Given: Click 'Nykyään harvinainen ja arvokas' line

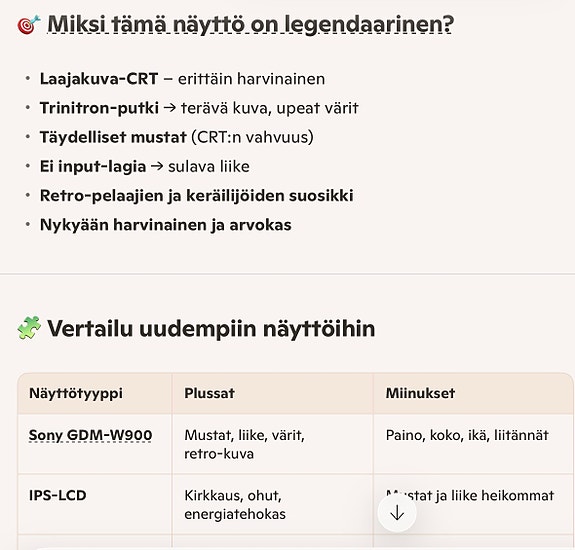Looking at the screenshot, I should coord(165,225).
